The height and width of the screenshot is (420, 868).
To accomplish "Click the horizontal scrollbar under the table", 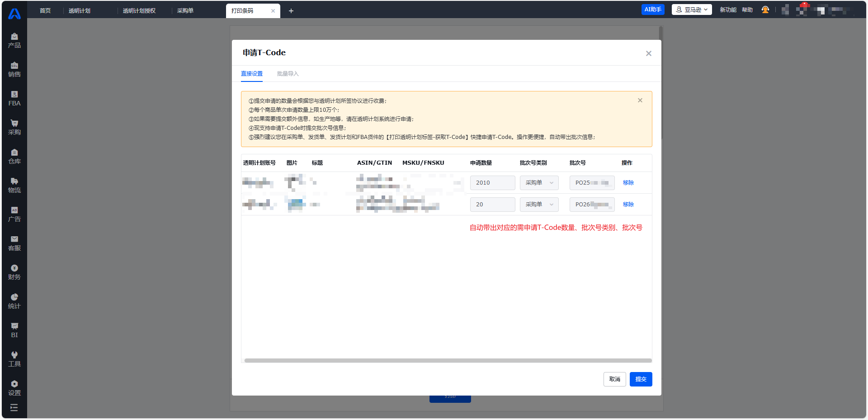I will coord(448,361).
